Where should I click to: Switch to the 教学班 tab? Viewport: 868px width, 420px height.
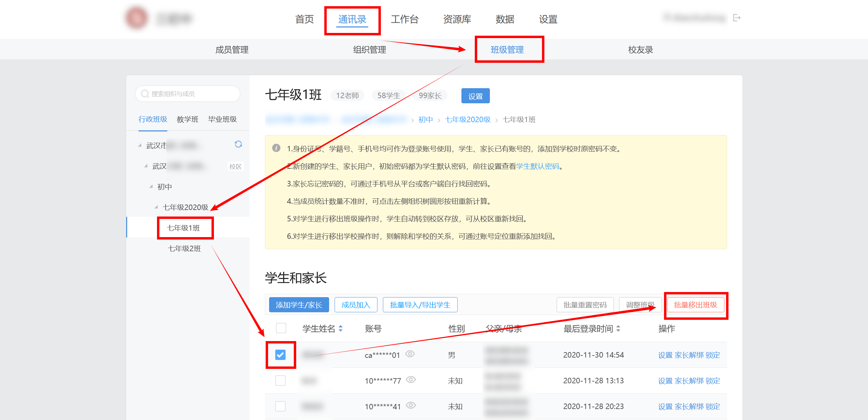pos(188,119)
